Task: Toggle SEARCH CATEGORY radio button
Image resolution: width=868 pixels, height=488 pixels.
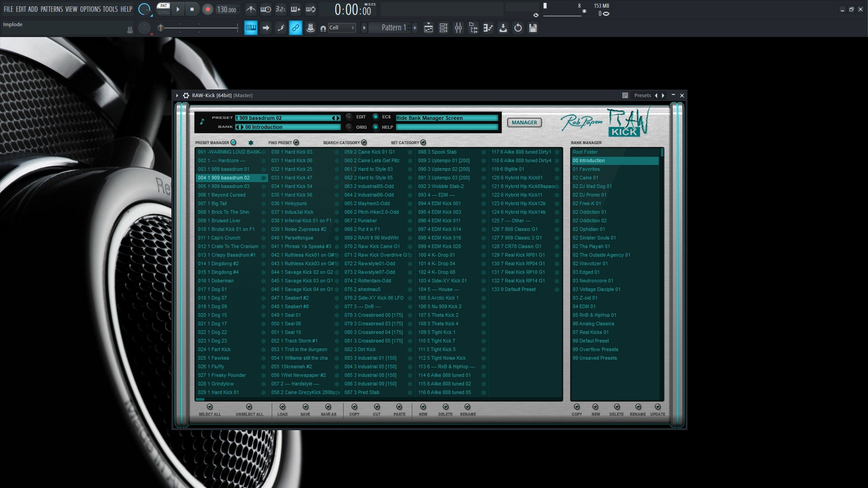Action: (364, 143)
